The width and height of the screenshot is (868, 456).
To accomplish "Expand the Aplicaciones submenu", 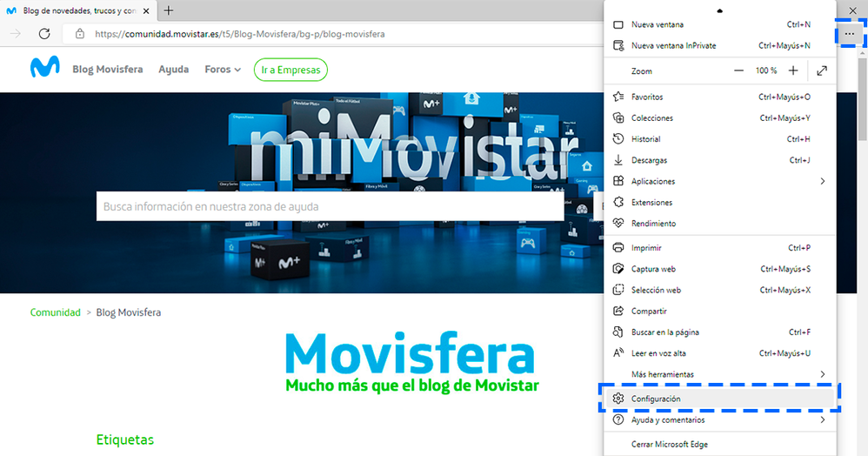I will click(822, 181).
